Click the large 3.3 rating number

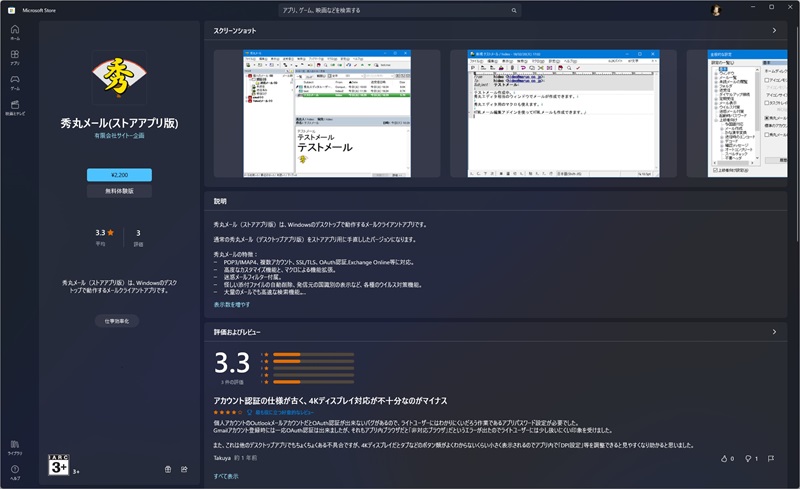(x=232, y=363)
